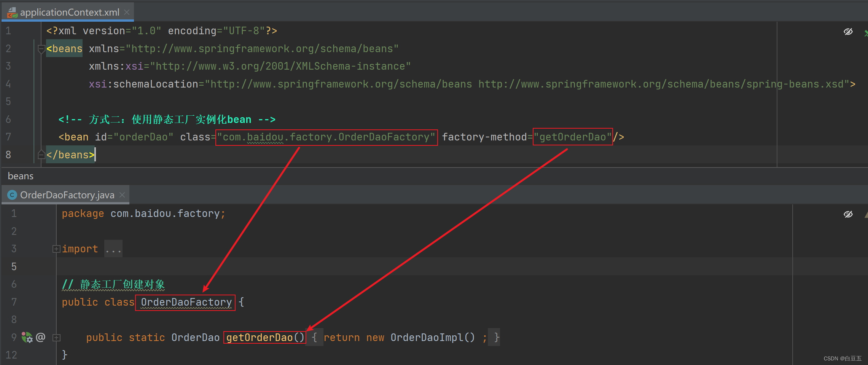Click the xmlns URL value on XML line 2

[262, 49]
